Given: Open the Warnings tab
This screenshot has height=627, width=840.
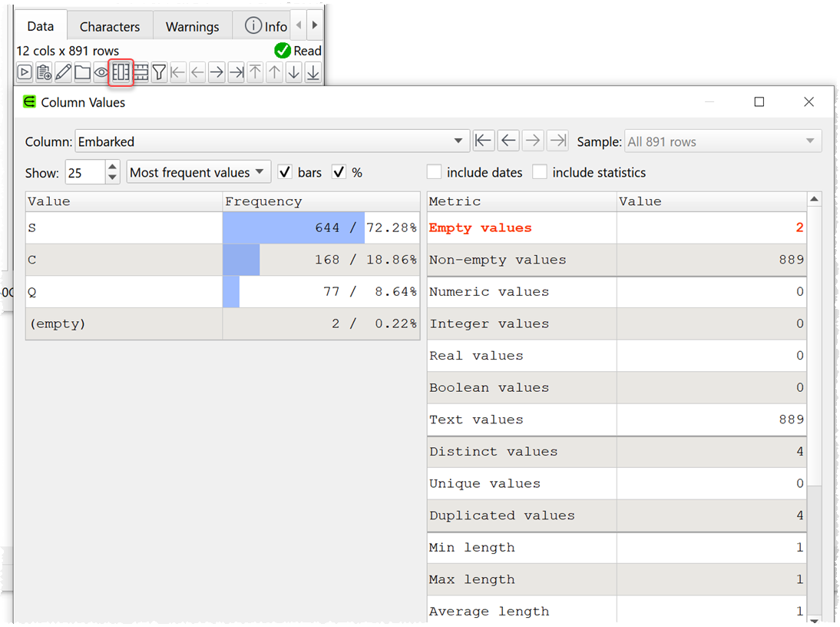Looking at the screenshot, I should 192,25.
